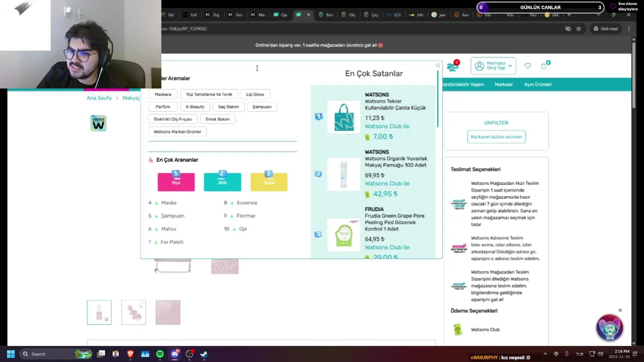Open the Ayın Ürünleri navigation menu

pyautogui.click(x=538, y=84)
